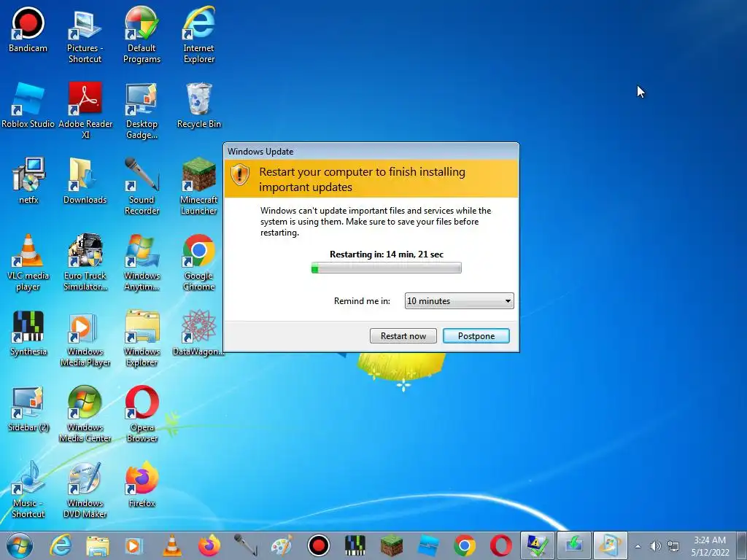Image resolution: width=747 pixels, height=560 pixels.
Task: Open Windows Media Player from the taskbar
Action: 134,545
